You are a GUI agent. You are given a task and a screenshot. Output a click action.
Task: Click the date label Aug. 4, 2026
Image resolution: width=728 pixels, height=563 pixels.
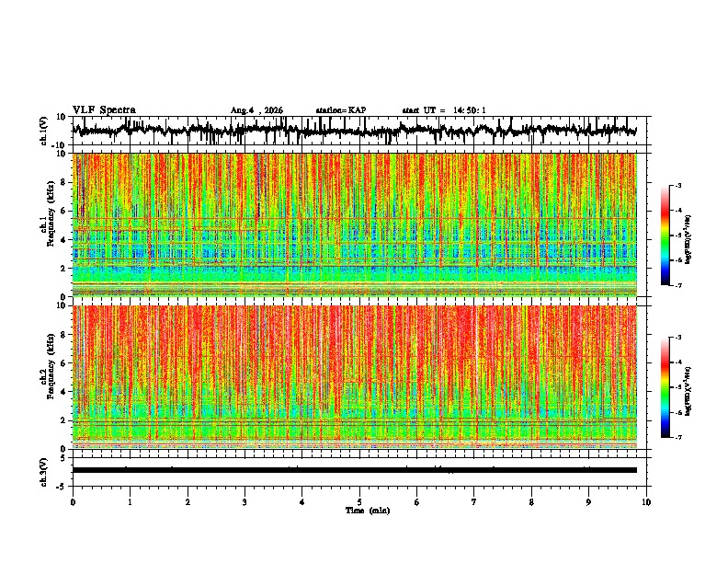click(256, 110)
